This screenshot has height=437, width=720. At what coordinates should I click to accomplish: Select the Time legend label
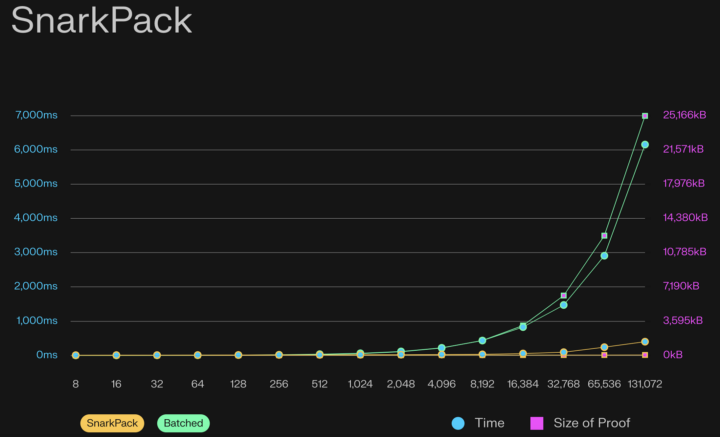[x=489, y=423]
